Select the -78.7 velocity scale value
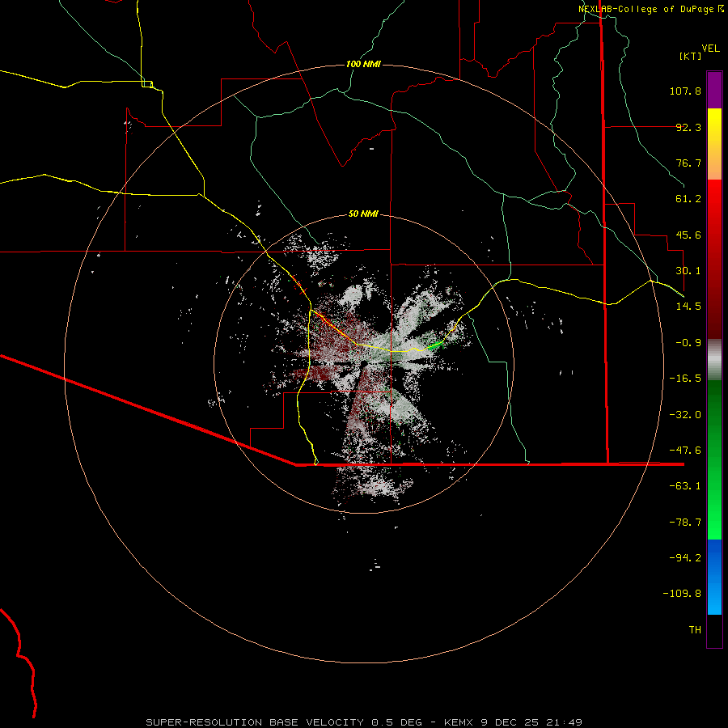 [x=685, y=523]
